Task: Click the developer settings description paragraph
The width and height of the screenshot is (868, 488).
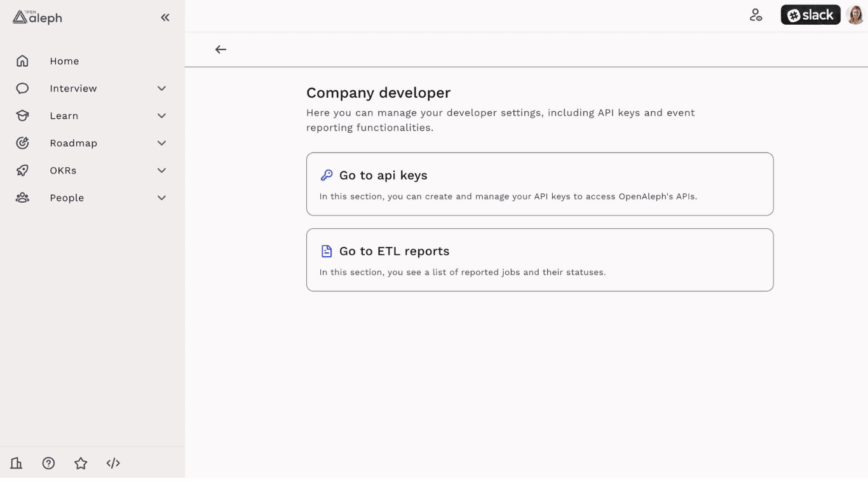Action: pyautogui.click(x=500, y=120)
